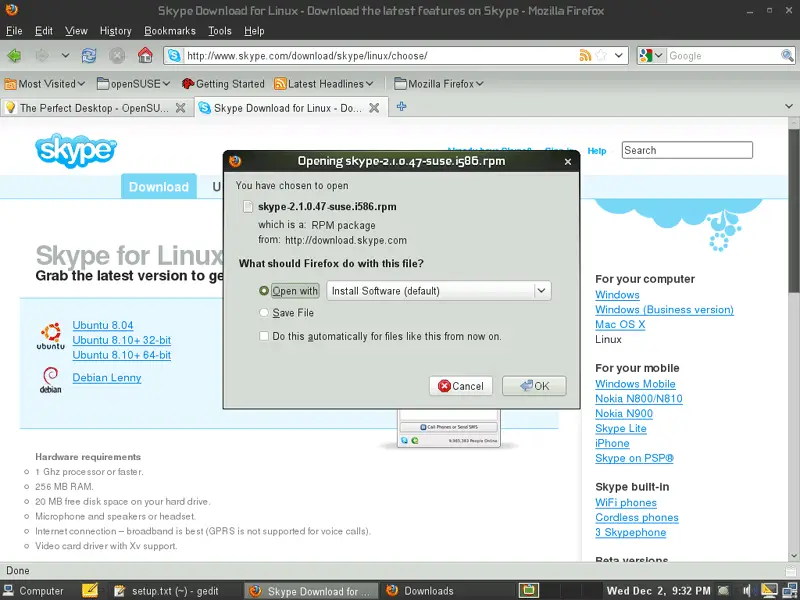The width and height of the screenshot is (800, 600).
Task: Open the search engine selector dropdown
Action: tap(652, 55)
